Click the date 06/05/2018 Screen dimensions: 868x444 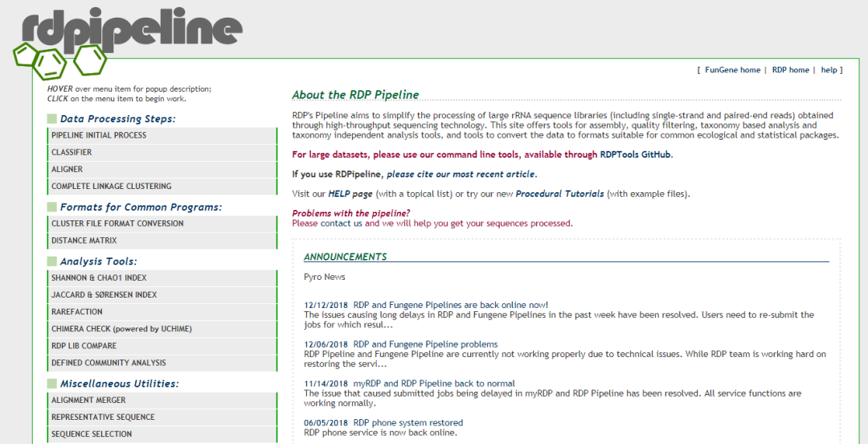pyautogui.click(x=326, y=424)
